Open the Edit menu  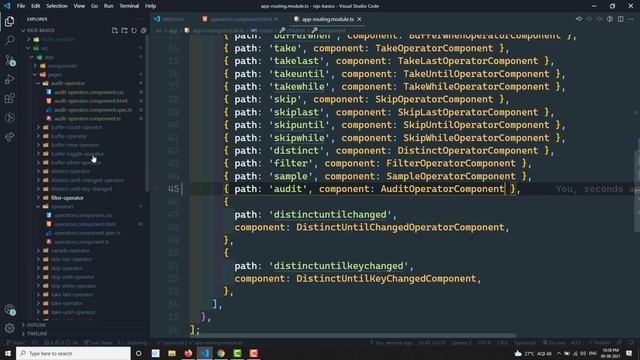click(36, 6)
